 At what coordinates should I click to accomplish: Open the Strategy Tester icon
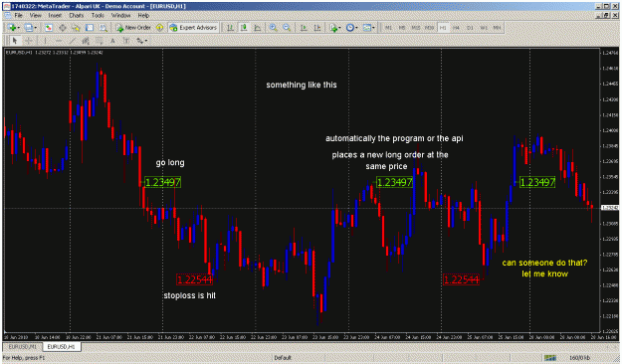click(104, 28)
